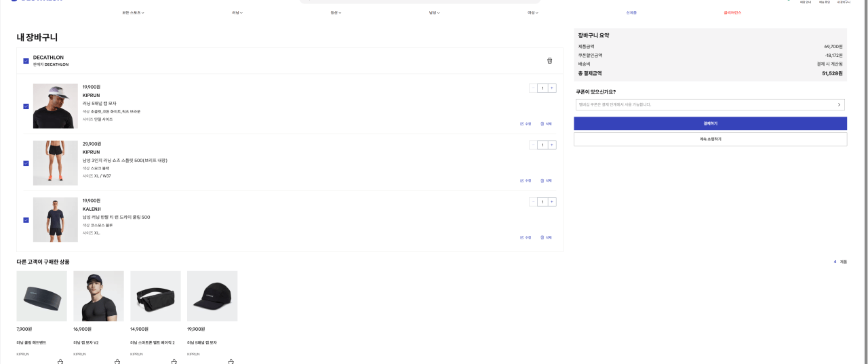
Task: Edit (수정) the KALENJI 러닝 반팔 티 item
Action: (526, 237)
